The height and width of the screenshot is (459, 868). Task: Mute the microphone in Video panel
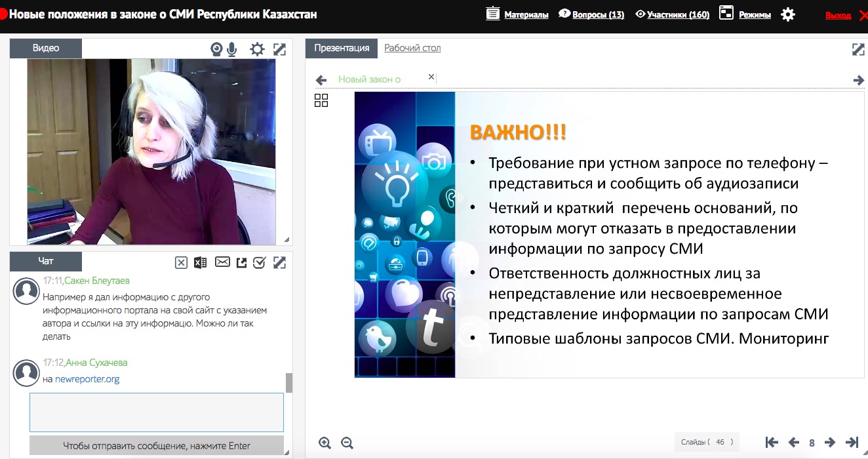231,49
